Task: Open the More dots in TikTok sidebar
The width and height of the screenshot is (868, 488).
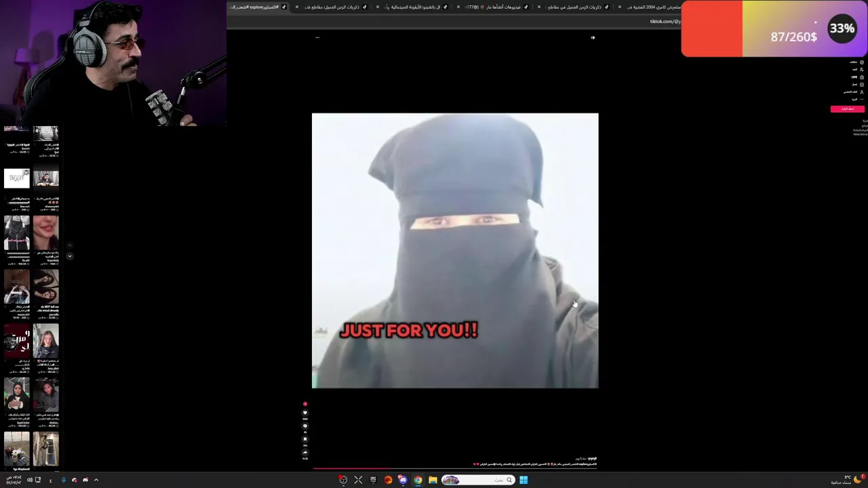Action: 862,100
